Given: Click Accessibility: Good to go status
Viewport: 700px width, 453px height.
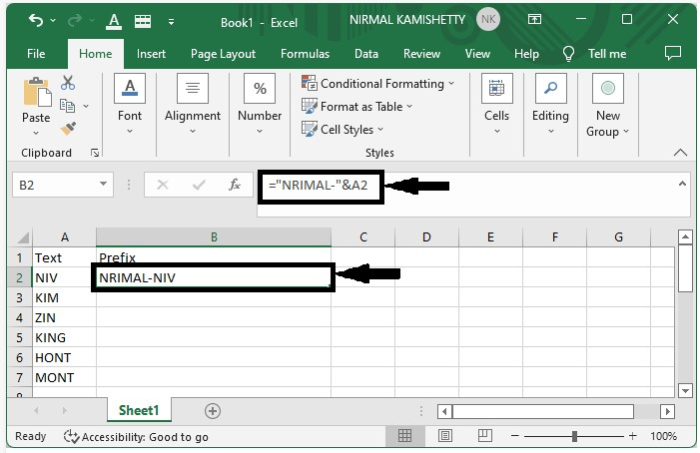Looking at the screenshot, I should coord(136,437).
